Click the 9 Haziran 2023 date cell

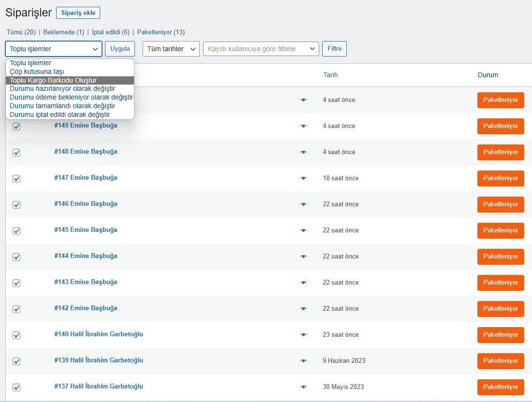click(x=344, y=360)
